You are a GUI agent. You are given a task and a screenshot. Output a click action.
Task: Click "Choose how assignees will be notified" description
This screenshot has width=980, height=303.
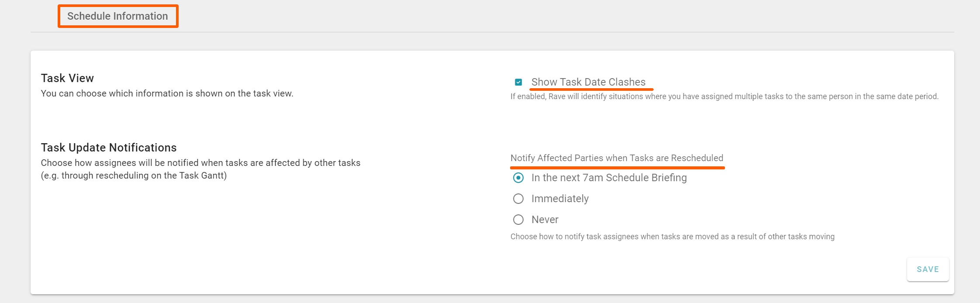[x=200, y=163]
